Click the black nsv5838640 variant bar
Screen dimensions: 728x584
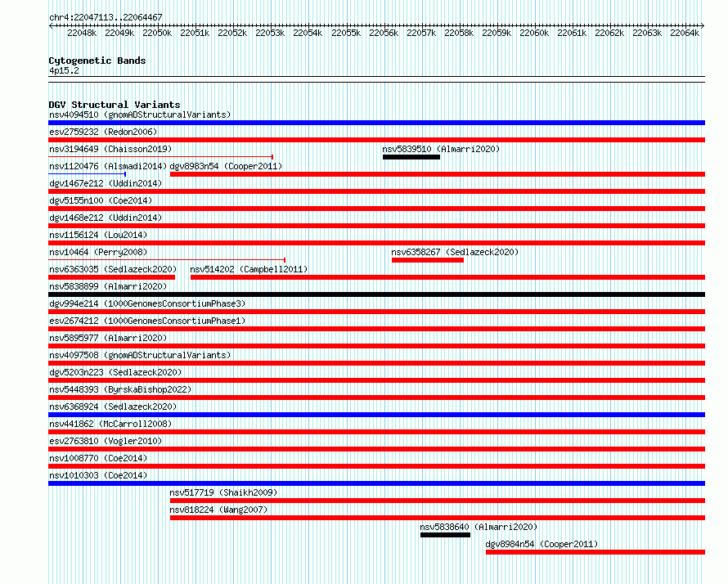point(445,535)
